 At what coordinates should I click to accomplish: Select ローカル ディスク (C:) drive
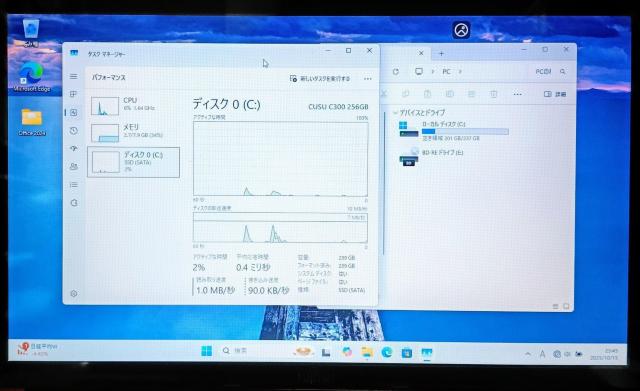454,131
